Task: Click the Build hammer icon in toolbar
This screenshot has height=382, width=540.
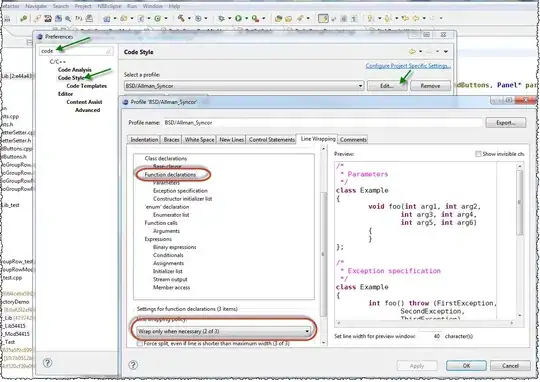Action: pos(181,18)
